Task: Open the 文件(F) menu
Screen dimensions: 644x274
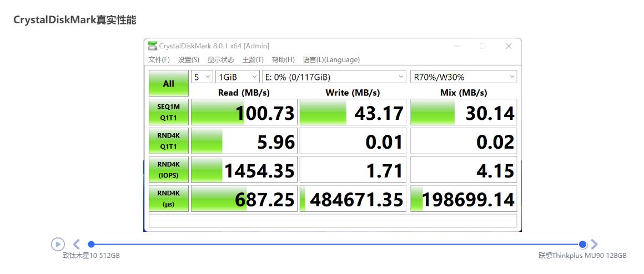Action: click(159, 60)
